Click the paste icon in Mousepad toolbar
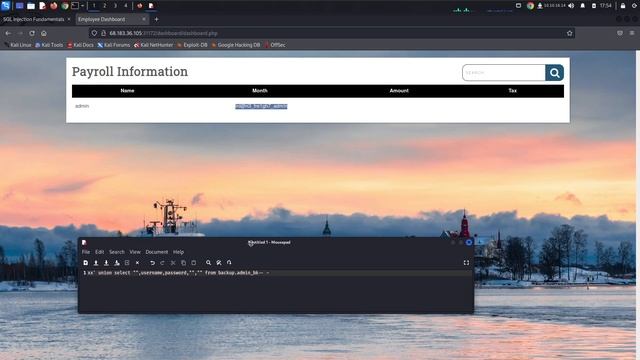The width and height of the screenshot is (640, 360). coord(194,263)
